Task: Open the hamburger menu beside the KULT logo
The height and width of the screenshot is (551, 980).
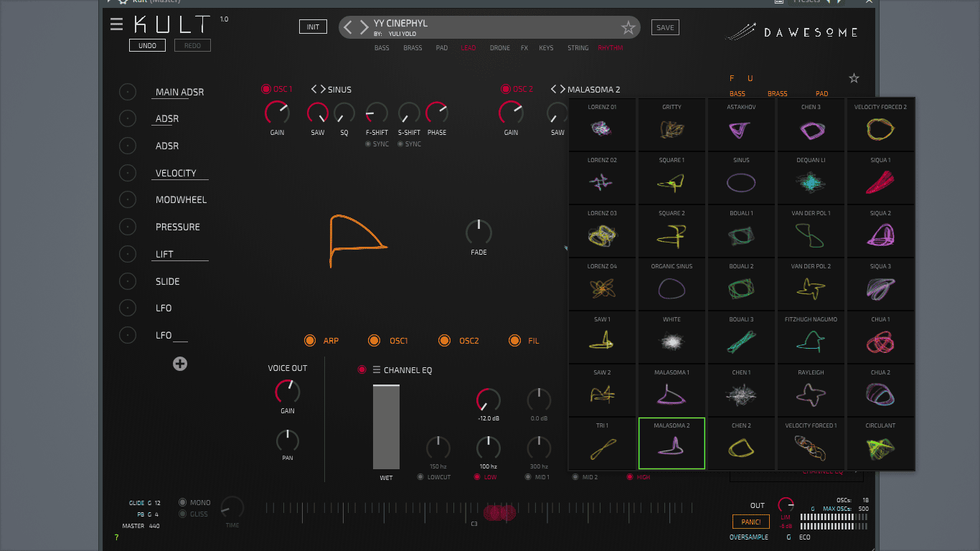Action: [x=116, y=24]
